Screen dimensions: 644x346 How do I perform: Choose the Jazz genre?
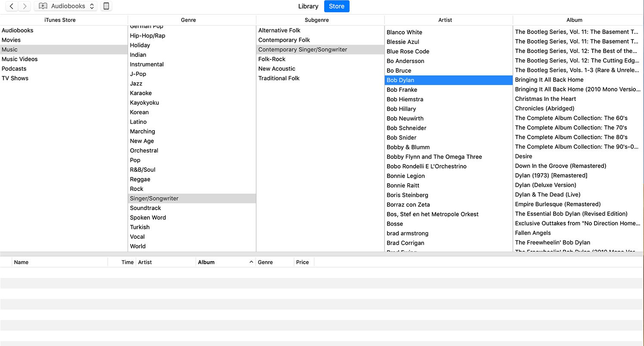(192, 84)
